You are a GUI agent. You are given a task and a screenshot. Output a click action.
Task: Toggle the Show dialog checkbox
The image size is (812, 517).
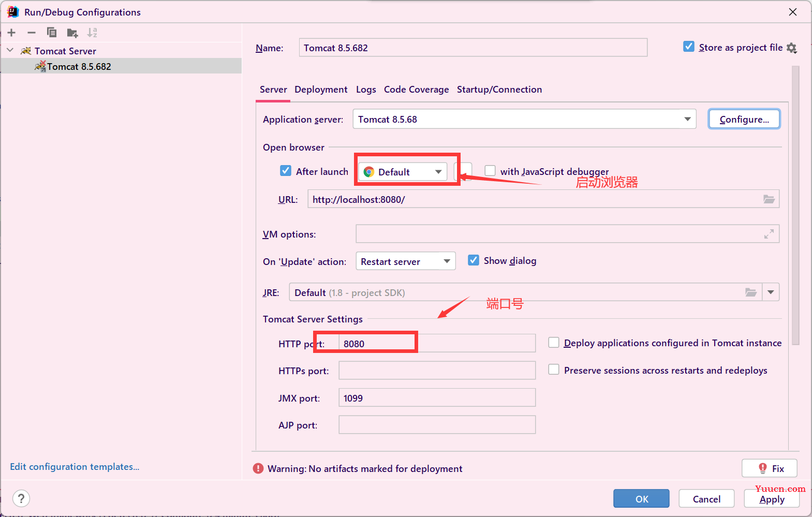pos(474,260)
